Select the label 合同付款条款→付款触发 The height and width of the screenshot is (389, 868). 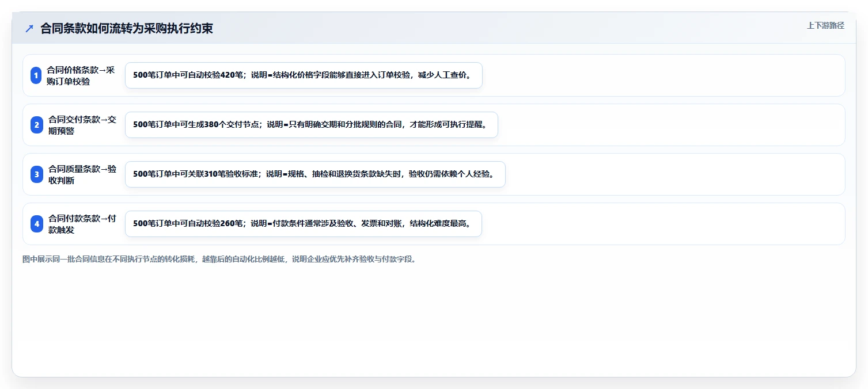[82, 224]
